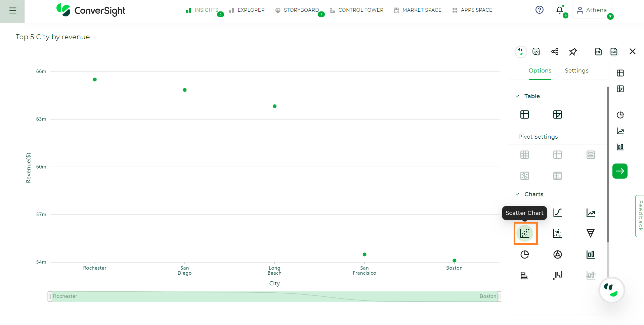This screenshot has height=325, width=644.
Task: Click the ConverSight logo
Action: (x=91, y=10)
